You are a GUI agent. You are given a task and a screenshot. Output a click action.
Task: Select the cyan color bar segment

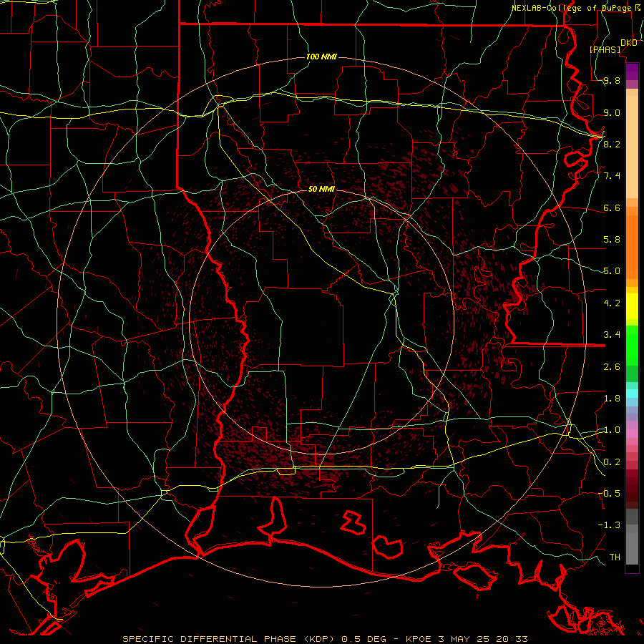tap(632, 394)
